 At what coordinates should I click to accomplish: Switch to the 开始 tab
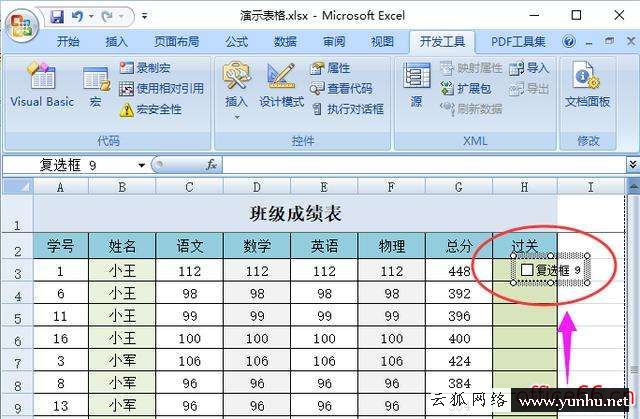pos(68,42)
